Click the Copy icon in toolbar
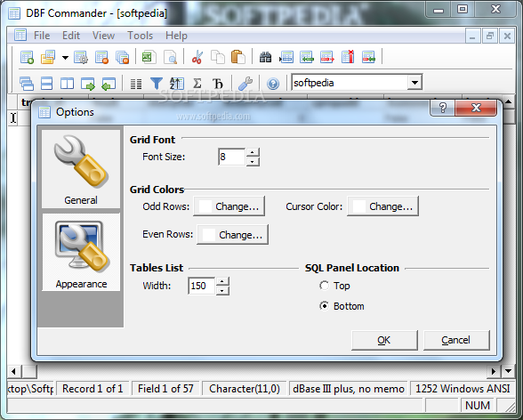Image resolution: width=523 pixels, height=420 pixels. click(x=217, y=57)
